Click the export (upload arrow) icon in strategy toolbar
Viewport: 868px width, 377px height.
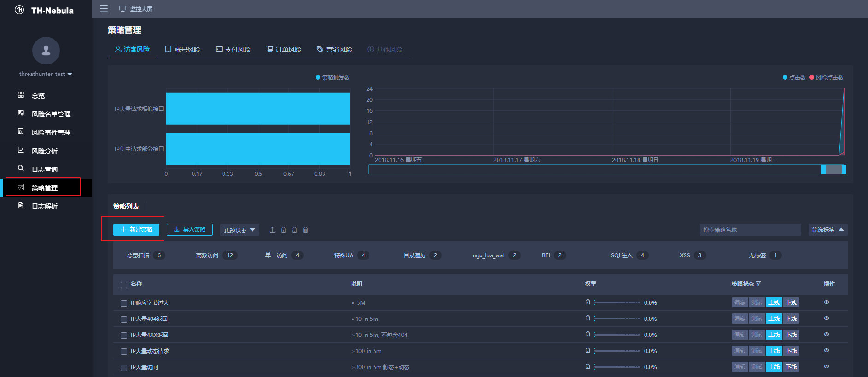(272, 230)
